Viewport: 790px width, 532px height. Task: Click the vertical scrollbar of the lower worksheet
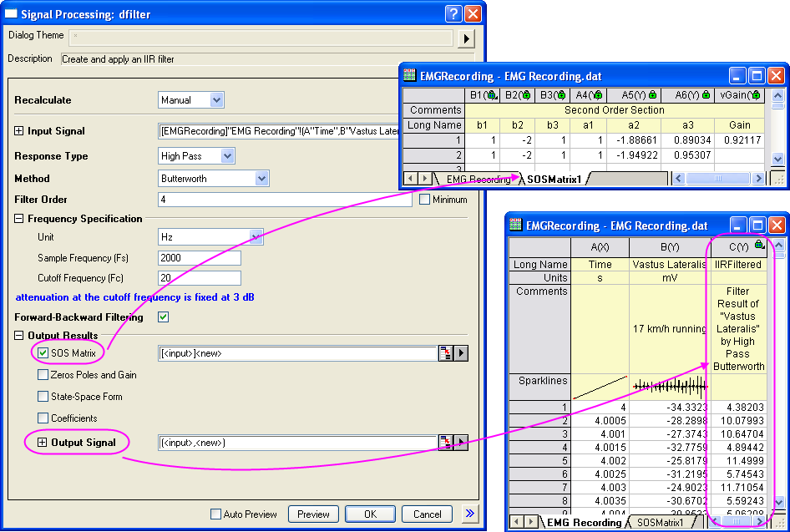(x=778, y=376)
